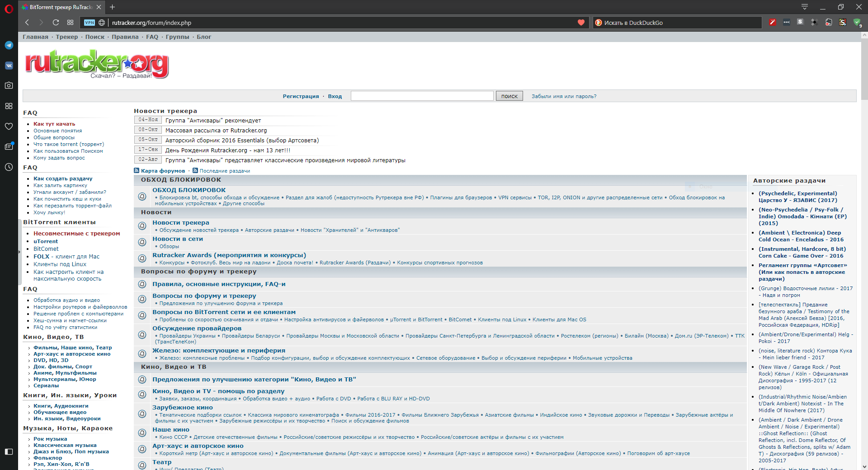This screenshot has height=470, width=868.
Task: Open uTorrent client link
Action: pyautogui.click(x=46, y=241)
